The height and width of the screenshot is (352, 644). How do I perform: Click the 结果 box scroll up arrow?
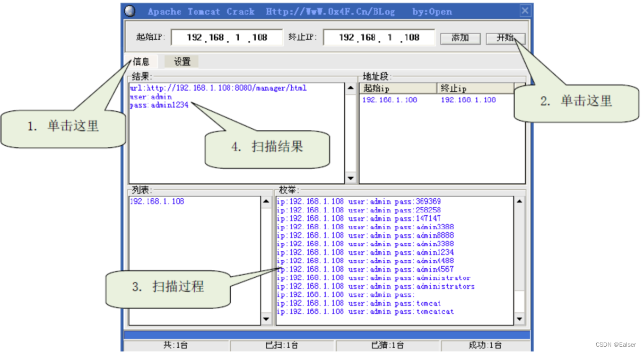351,88
